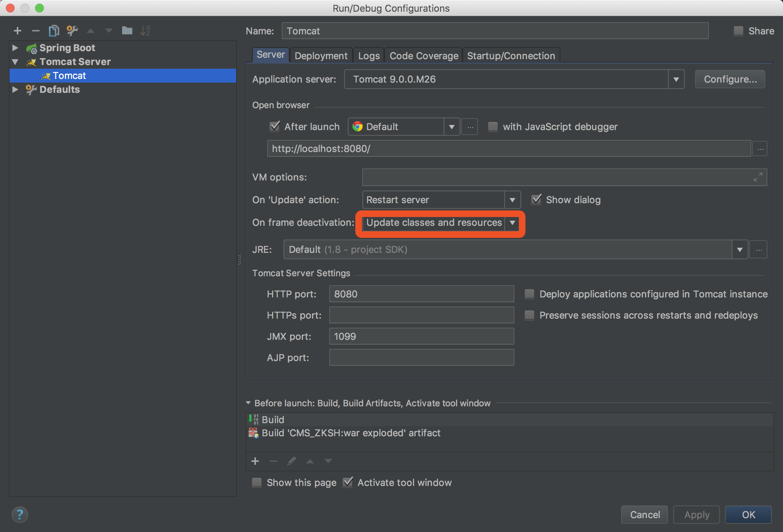Image resolution: width=783 pixels, height=532 pixels.
Task: Click the Configure... button
Action: pos(730,79)
